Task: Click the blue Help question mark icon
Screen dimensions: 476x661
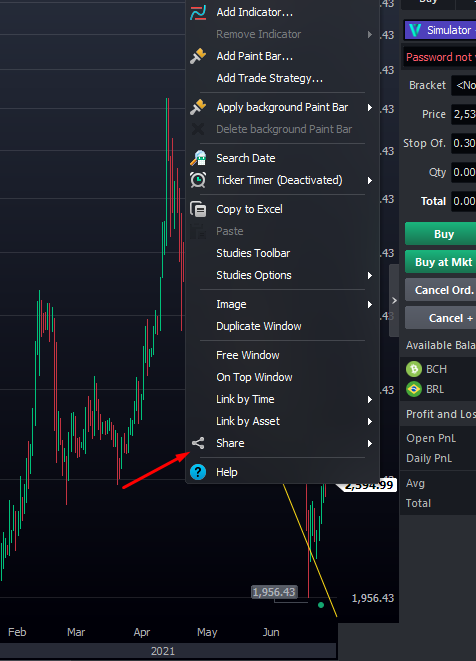Action: pos(198,472)
